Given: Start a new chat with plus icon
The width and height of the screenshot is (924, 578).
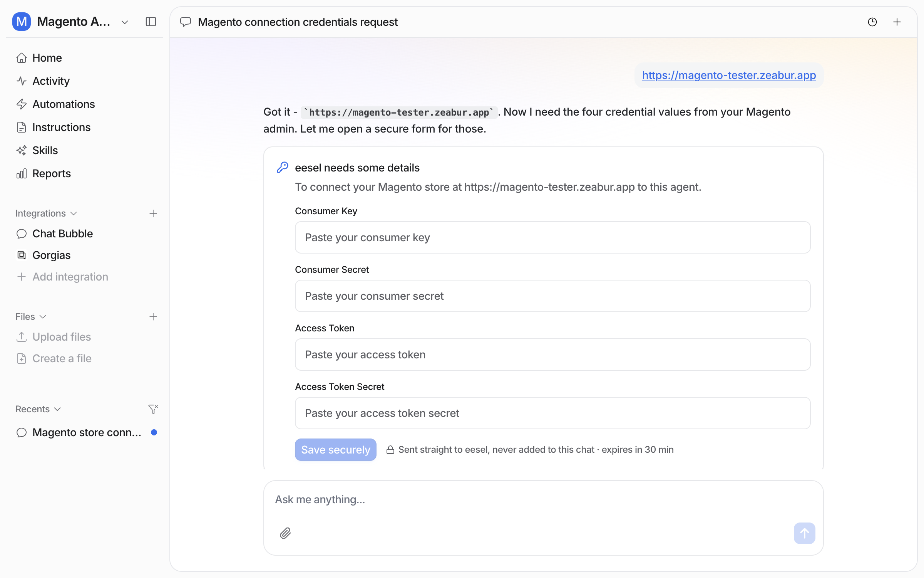Looking at the screenshot, I should tap(897, 22).
